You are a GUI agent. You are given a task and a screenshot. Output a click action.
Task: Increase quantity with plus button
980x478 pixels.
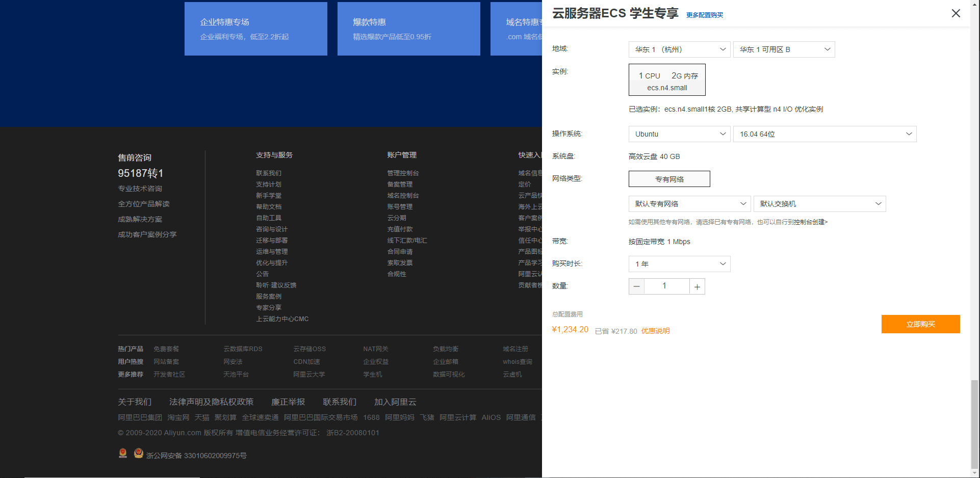697,286
